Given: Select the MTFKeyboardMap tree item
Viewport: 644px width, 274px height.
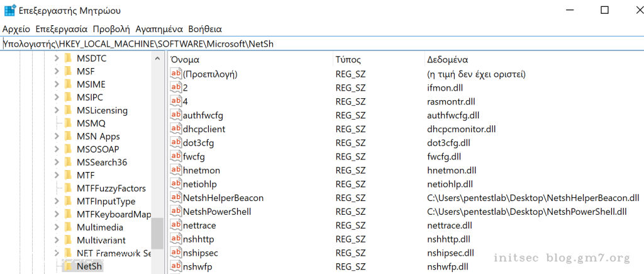Looking at the screenshot, I should [114, 215].
